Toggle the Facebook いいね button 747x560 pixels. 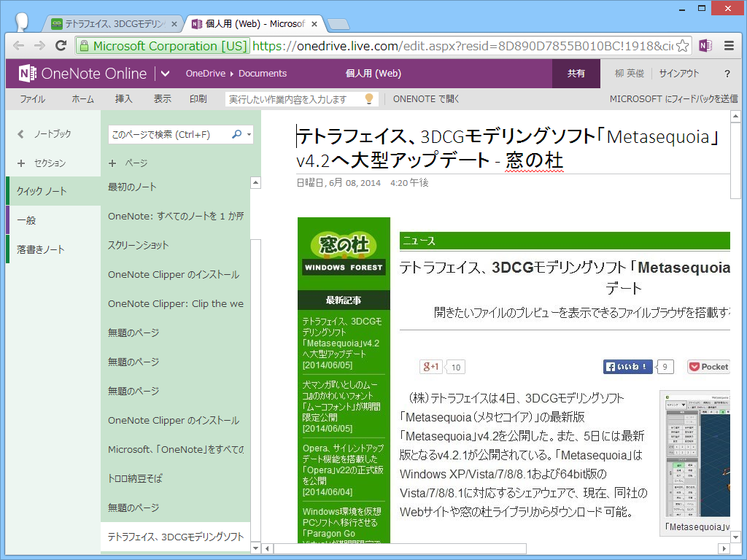[x=626, y=367]
